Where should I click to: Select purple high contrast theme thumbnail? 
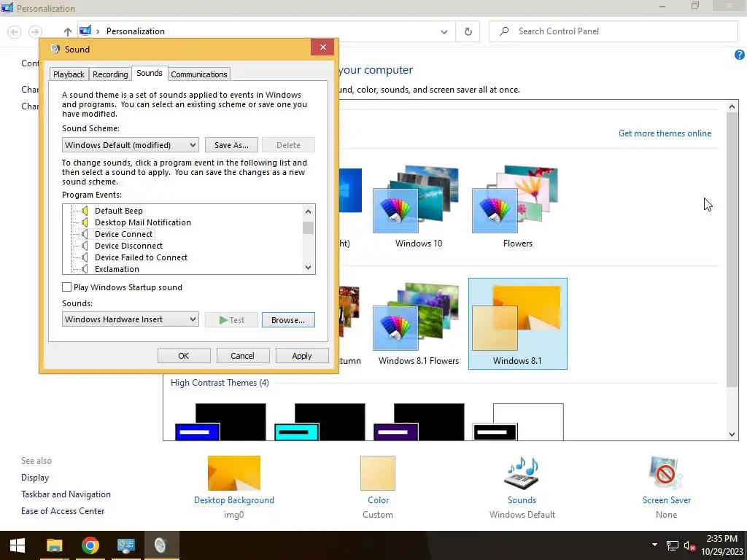pos(418,422)
